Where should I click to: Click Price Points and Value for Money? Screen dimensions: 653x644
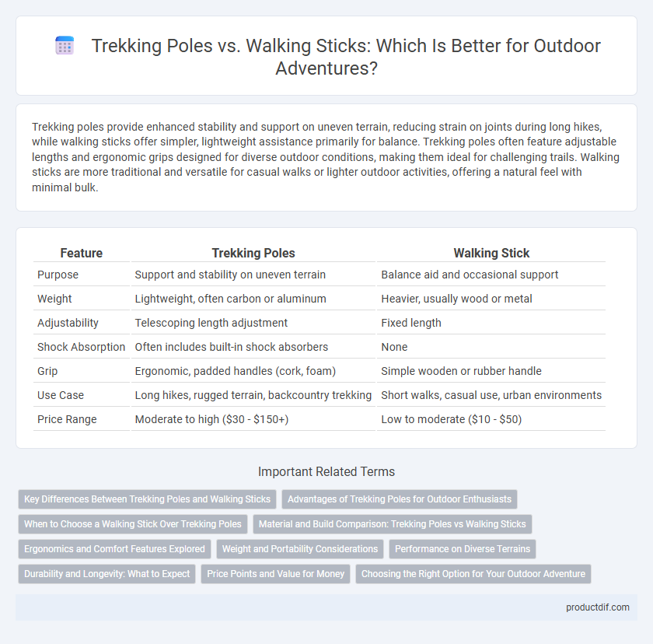click(x=276, y=574)
